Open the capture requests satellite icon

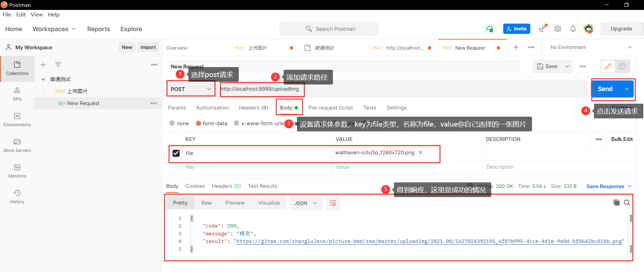click(543, 28)
